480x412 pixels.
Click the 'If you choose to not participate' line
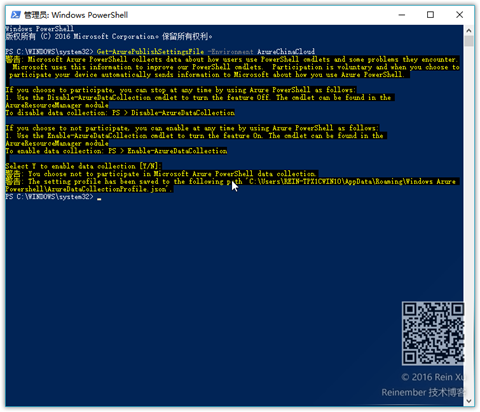(192, 128)
